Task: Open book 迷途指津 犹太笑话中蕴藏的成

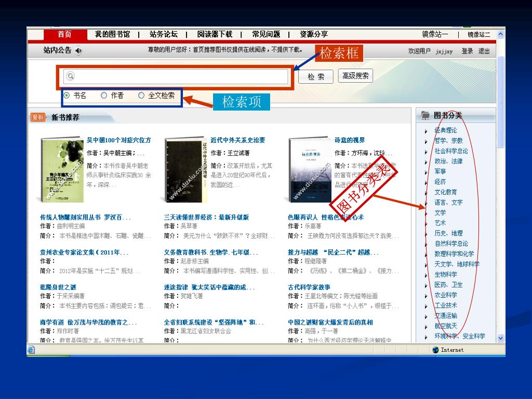Action: tap(209, 287)
